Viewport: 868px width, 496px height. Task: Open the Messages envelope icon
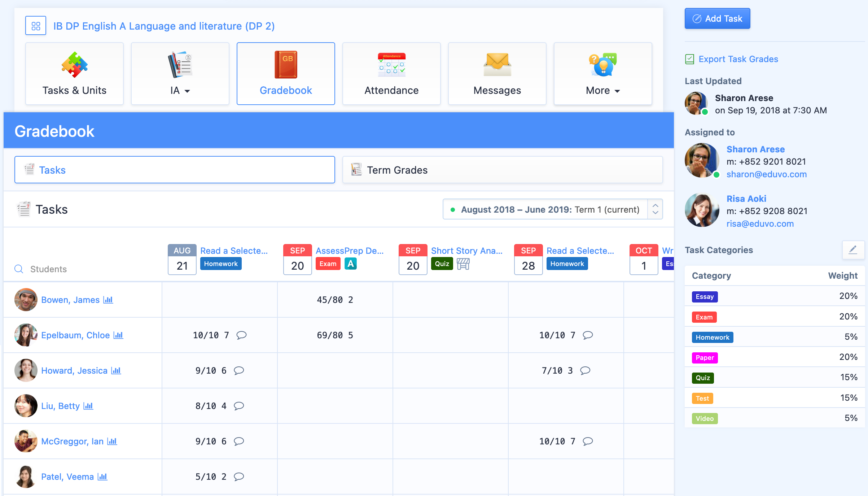[497, 65]
